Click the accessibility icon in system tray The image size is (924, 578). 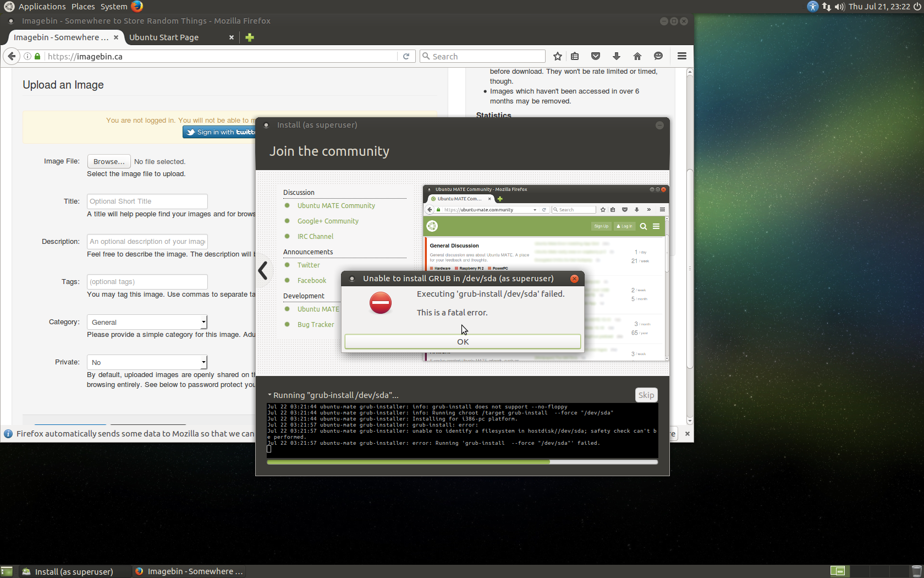[812, 7]
